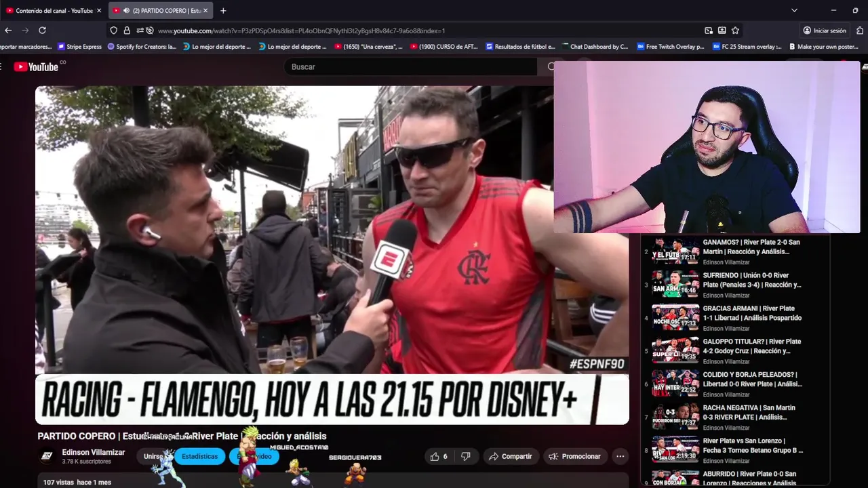Open the '(1650) Una cerveza' bookmark
This screenshot has width=868, height=488.
pyautogui.click(x=369, y=47)
